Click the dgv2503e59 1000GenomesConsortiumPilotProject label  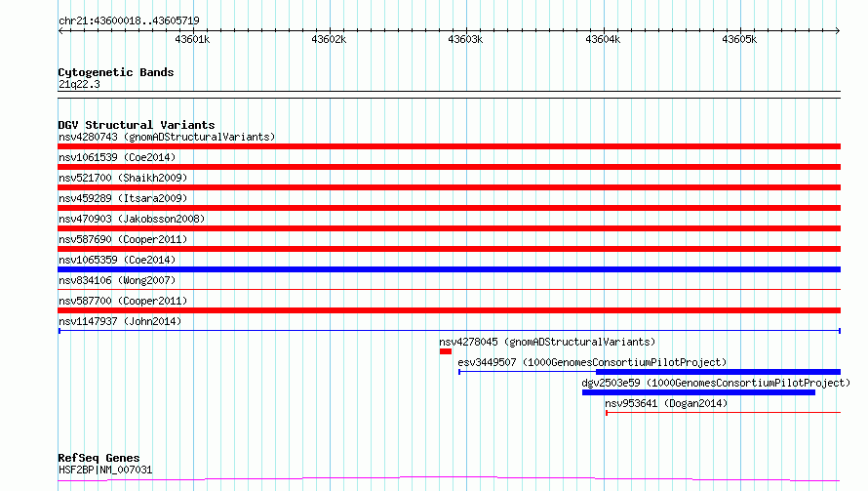(x=716, y=383)
